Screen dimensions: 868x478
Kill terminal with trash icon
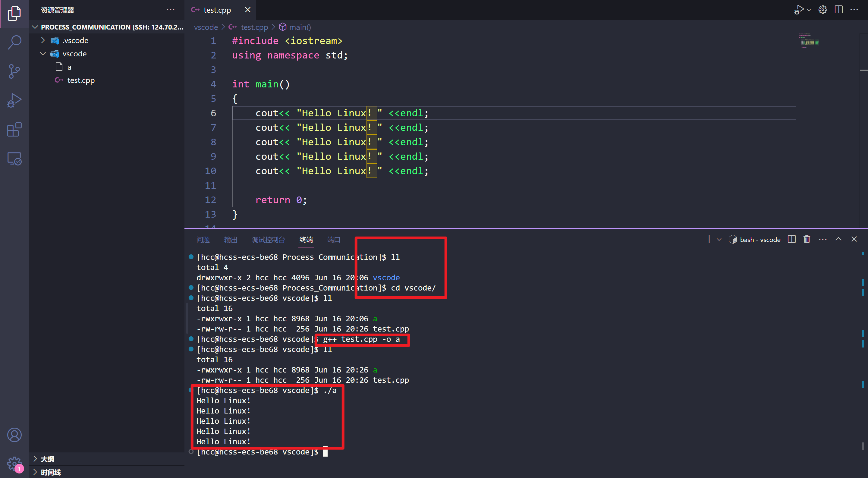coord(807,239)
